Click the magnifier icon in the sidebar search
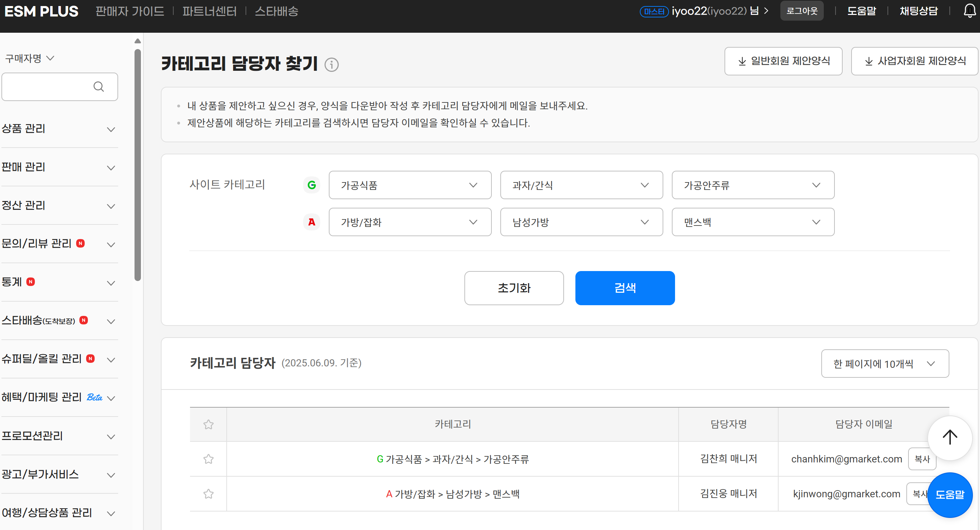Viewport: 980px width, 530px height. [99, 87]
